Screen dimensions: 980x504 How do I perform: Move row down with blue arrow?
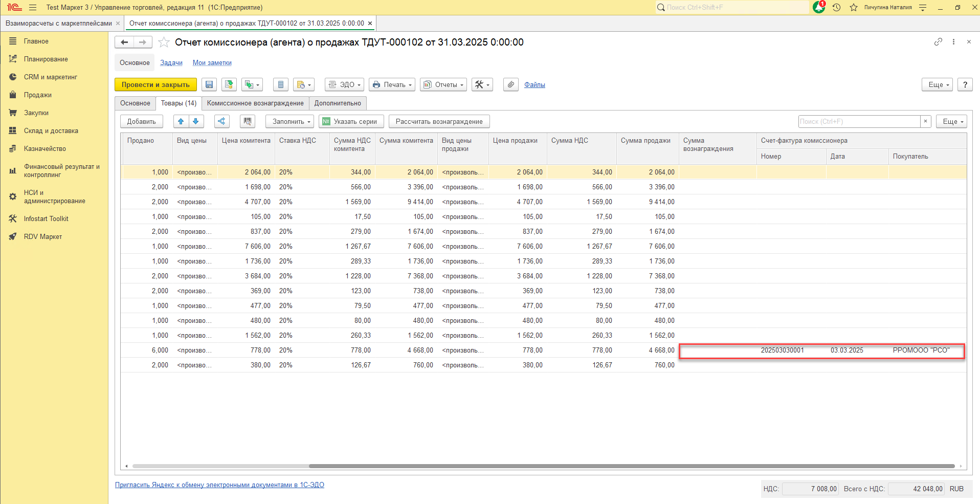pyautogui.click(x=196, y=121)
